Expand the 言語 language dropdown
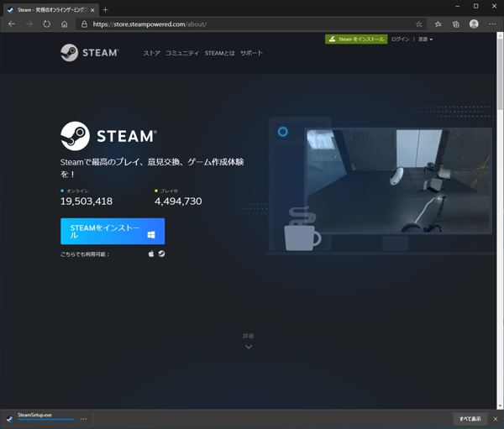 pyautogui.click(x=425, y=39)
